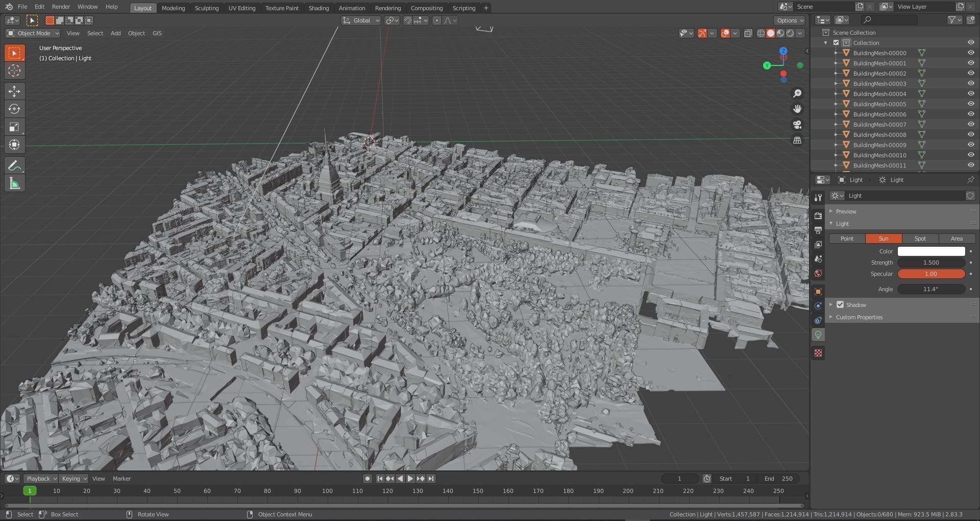Open the viewport shading options dropdown
The image size is (980, 521).
(800, 33)
